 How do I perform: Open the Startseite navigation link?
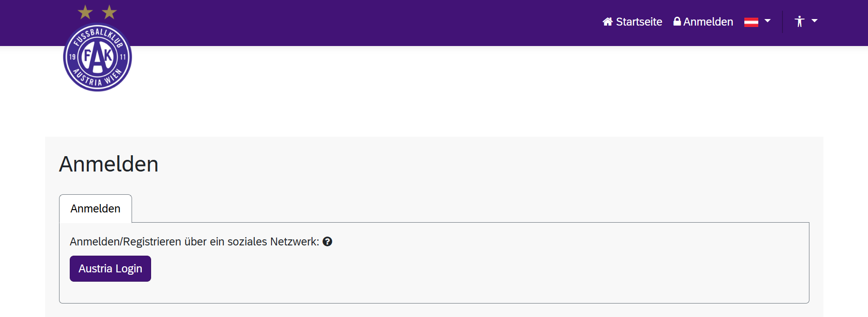pos(639,22)
